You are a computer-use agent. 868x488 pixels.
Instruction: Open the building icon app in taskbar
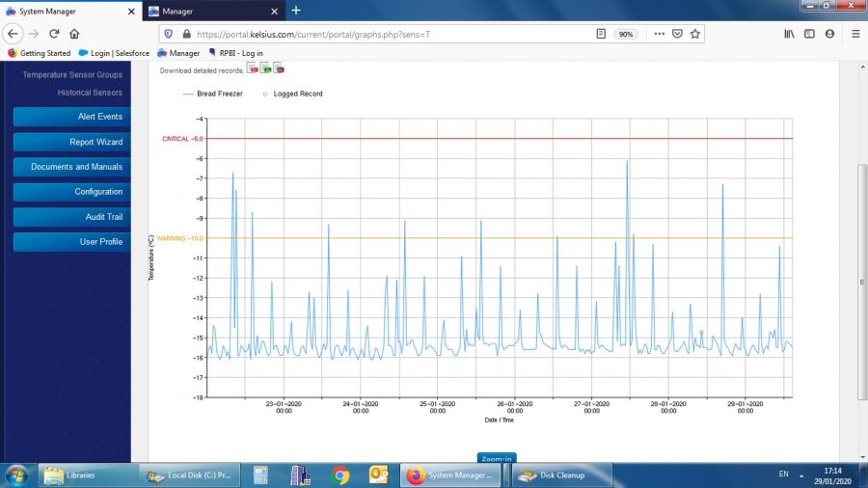300,475
